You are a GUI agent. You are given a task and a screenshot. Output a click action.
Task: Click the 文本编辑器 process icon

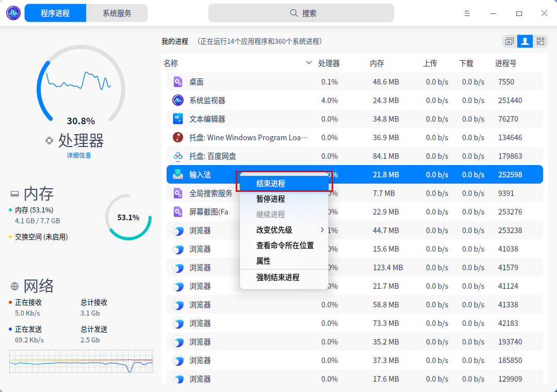pos(178,119)
